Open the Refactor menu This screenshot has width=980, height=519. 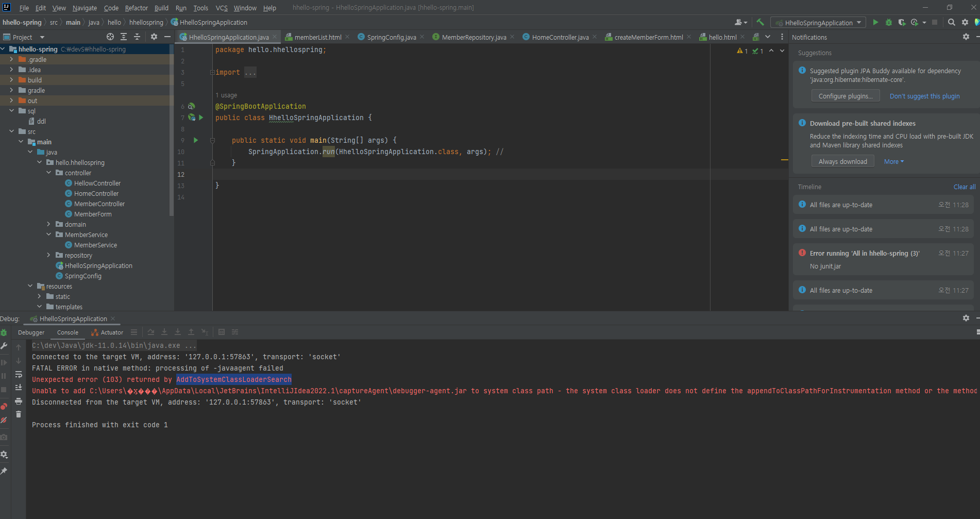(x=136, y=8)
